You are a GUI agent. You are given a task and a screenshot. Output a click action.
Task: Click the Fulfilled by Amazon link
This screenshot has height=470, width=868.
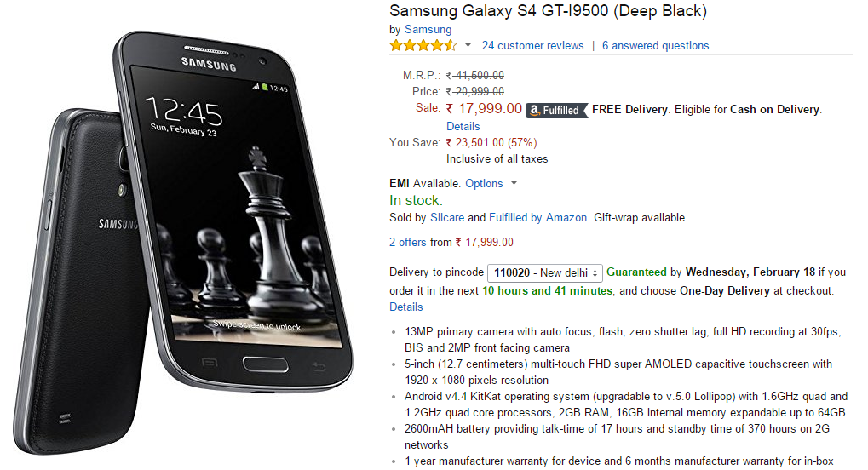click(537, 218)
